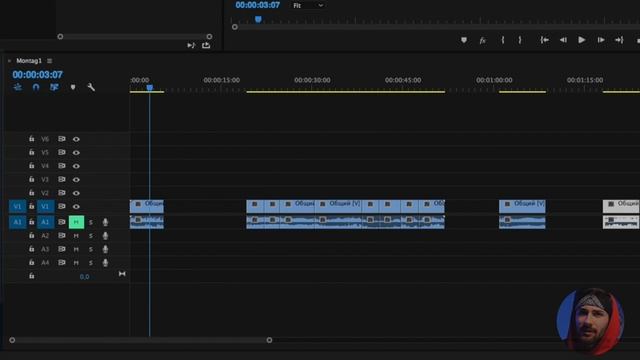
Task: Lock the master track
Action: (31, 276)
